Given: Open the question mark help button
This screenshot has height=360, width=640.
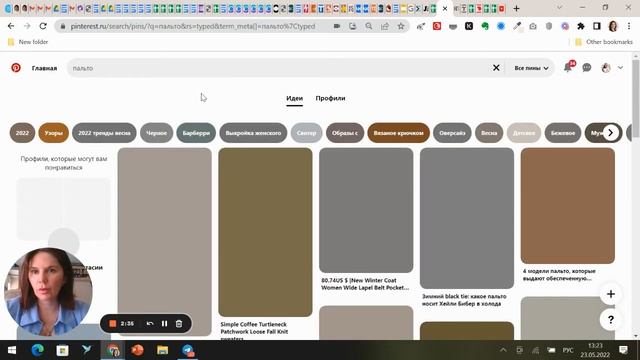Looking at the screenshot, I should pos(611,320).
